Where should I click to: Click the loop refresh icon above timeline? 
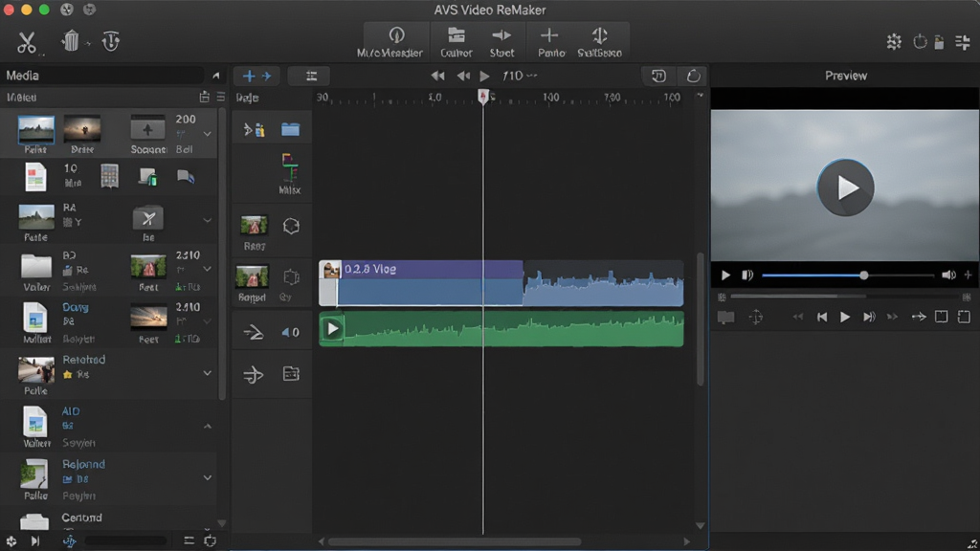click(693, 77)
